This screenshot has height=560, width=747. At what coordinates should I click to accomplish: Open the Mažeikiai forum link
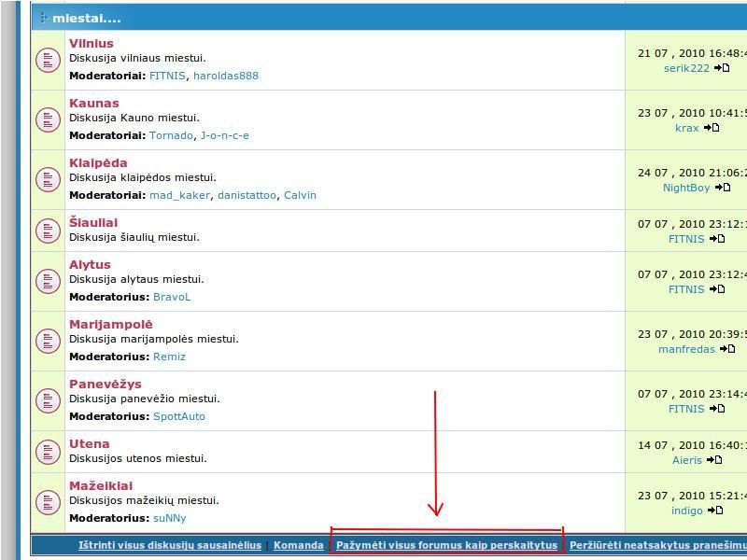coord(101,486)
